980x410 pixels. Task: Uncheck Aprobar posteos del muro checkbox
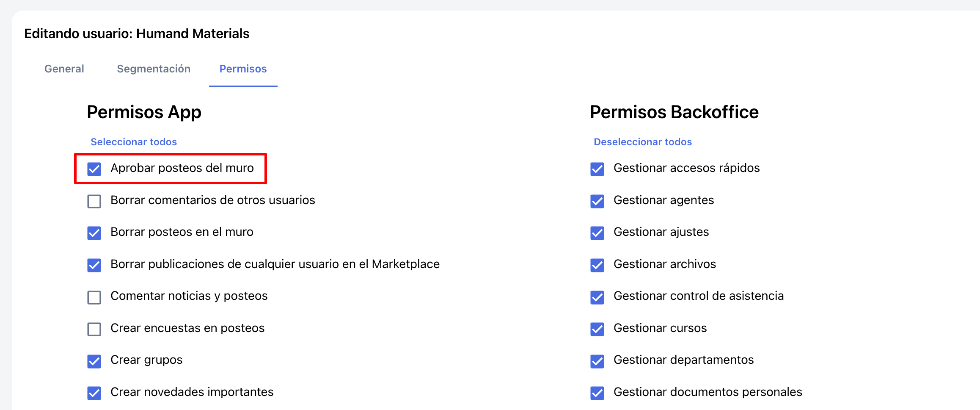tap(94, 169)
